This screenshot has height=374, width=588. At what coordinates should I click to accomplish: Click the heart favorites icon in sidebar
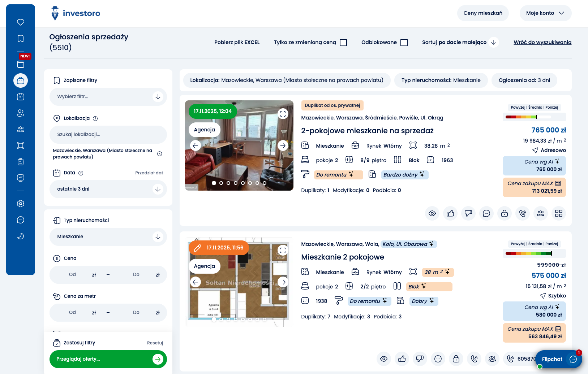click(21, 22)
